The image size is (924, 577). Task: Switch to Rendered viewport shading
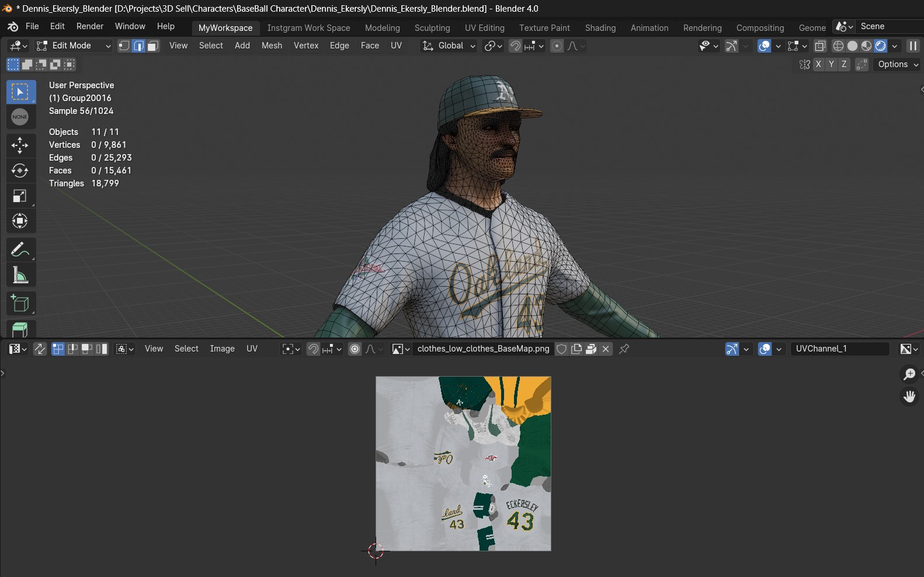coord(881,46)
